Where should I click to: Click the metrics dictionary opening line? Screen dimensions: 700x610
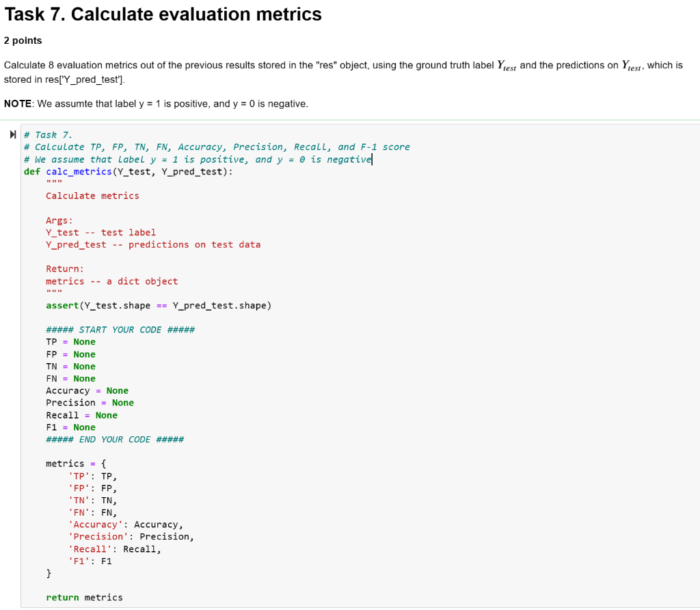(x=75, y=463)
